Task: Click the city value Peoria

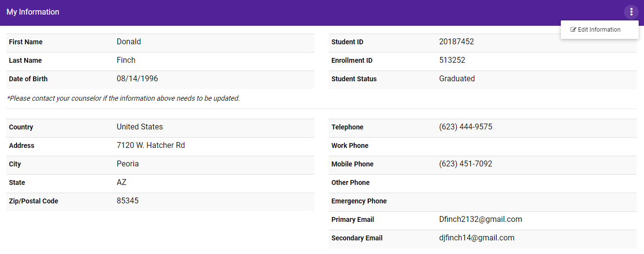Action: [128, 164]
